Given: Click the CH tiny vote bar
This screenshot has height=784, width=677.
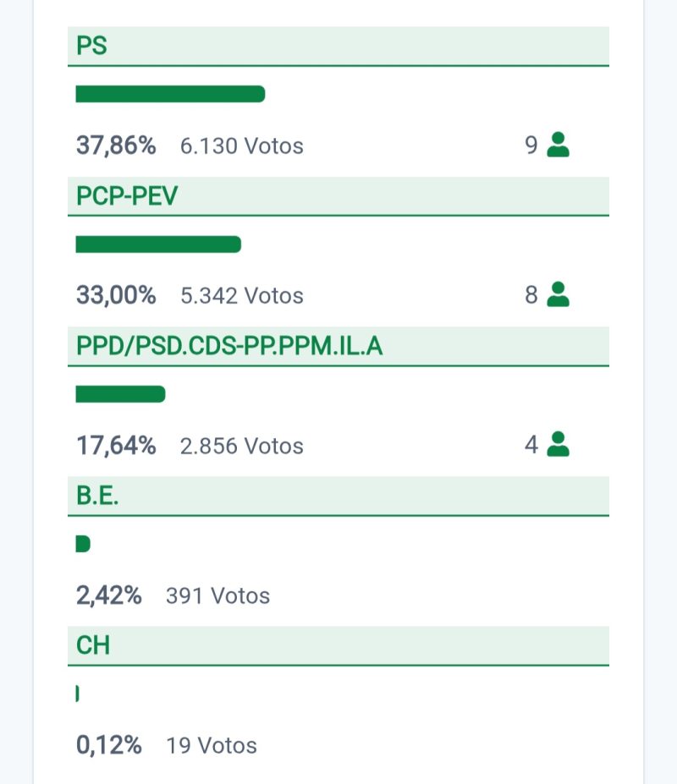Looking at the screenshot, I should point(78,694).
